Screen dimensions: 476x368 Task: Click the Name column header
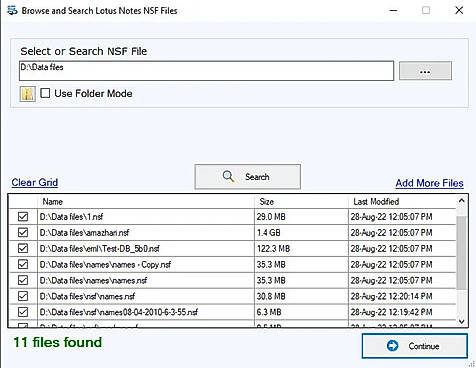[146, 202]
